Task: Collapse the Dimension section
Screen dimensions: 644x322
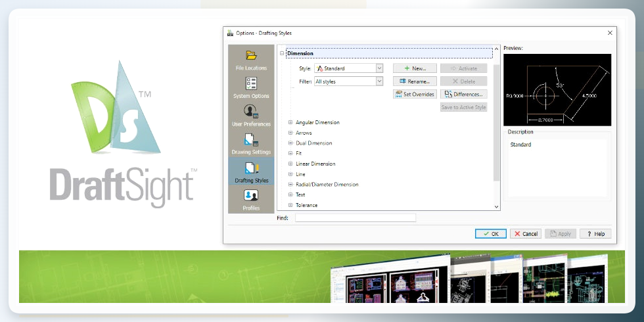Action: pyautogui.click(x=282, y=53)
